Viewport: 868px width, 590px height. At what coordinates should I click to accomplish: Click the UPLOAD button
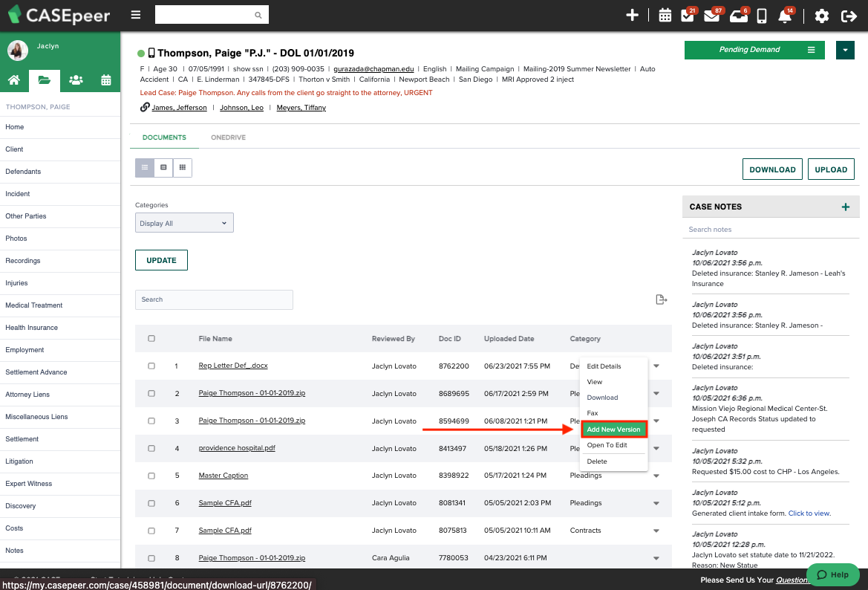click(831, 169)
